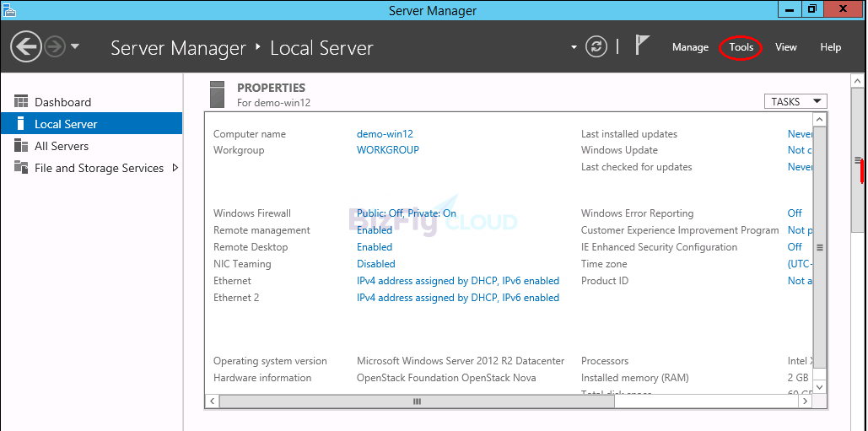Click the Time zone UTC value
Viewport: 868px width, 431px height.
click(x=800, y=264)
